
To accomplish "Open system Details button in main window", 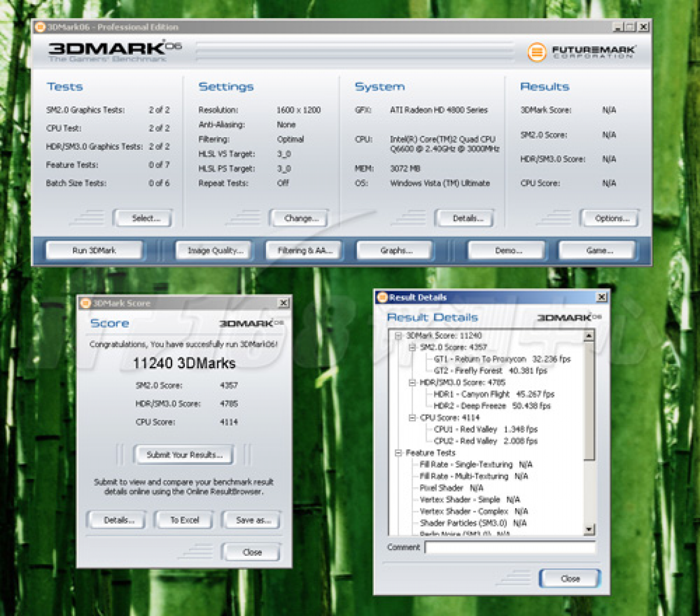I will (x=465, y=218).
